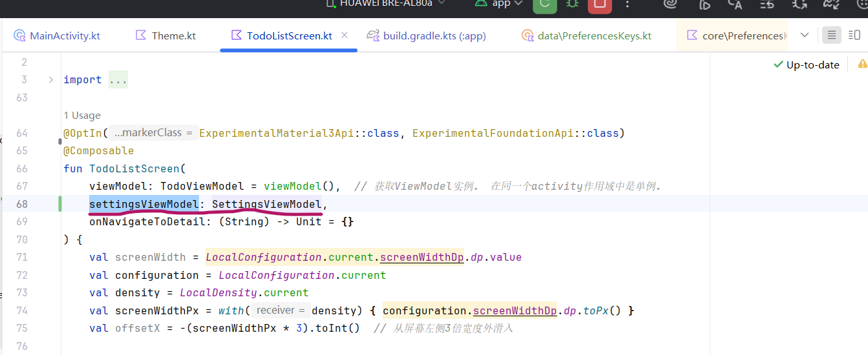Open the data\PreferencesKeys.kt tab

pos(587,35)
